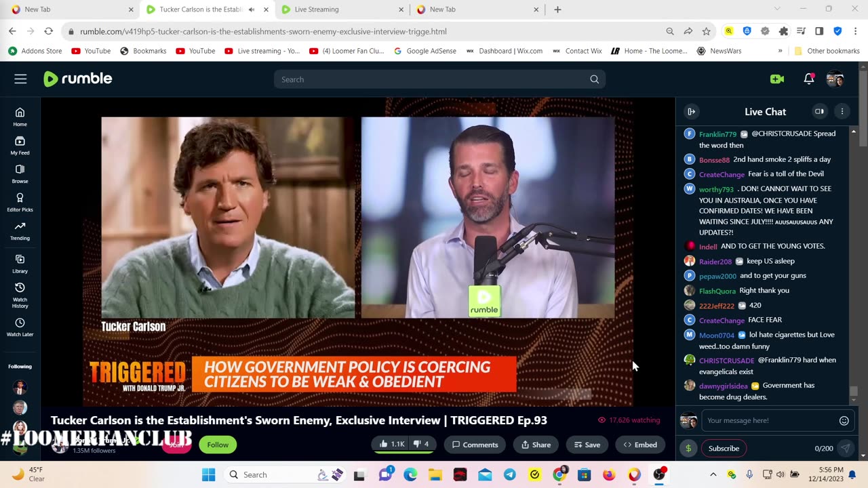The width and height of the screenshot is (868, 488).
Task: Go back to the previous page
Action: coord(12,31)
